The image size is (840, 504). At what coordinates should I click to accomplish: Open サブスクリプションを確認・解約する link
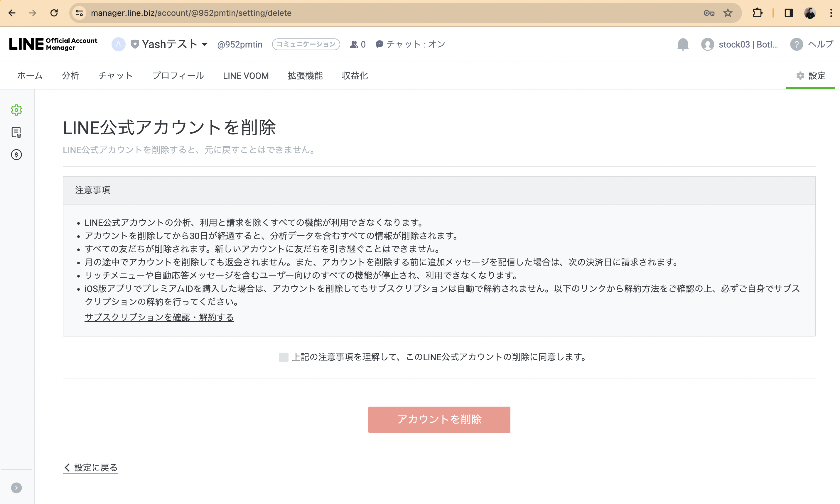[x=159, y=317]
